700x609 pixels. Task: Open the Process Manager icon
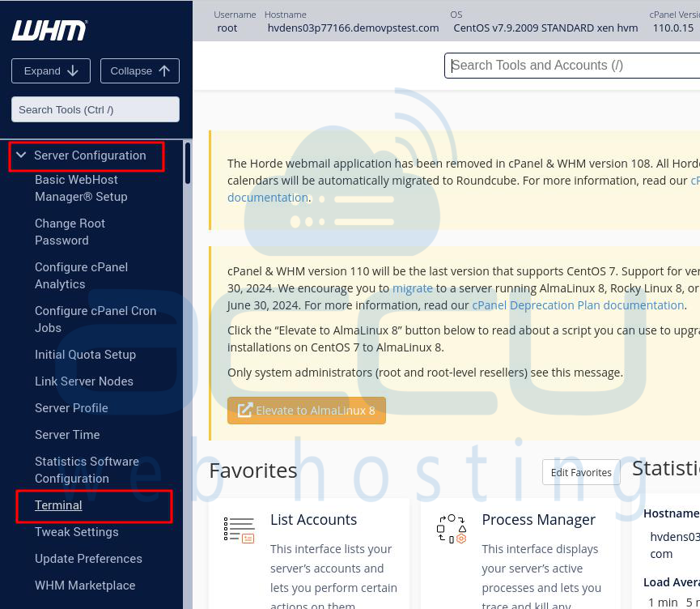click(x=452, y=529)
